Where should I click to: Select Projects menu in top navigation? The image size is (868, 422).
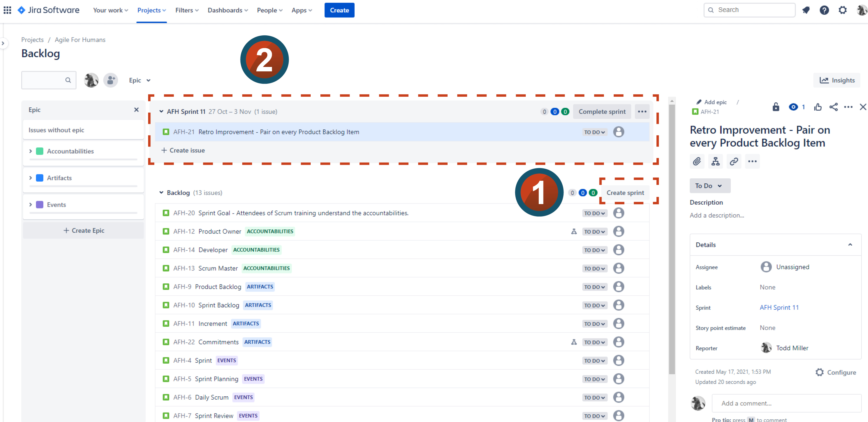[152, 11]
